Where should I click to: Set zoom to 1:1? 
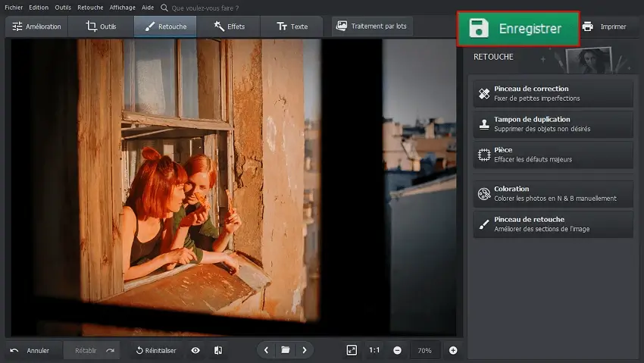click(374, 350)
